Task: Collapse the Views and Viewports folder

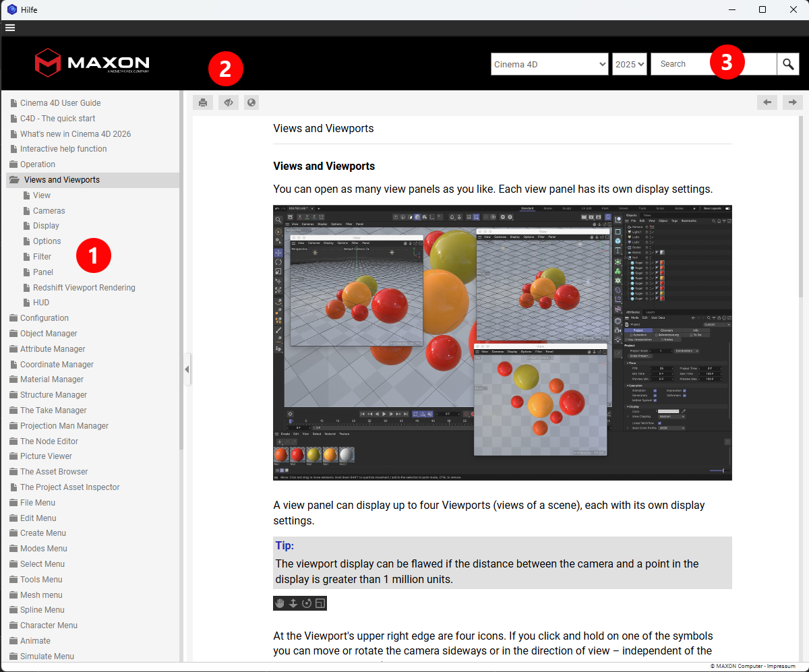Action: click(61, 180)
